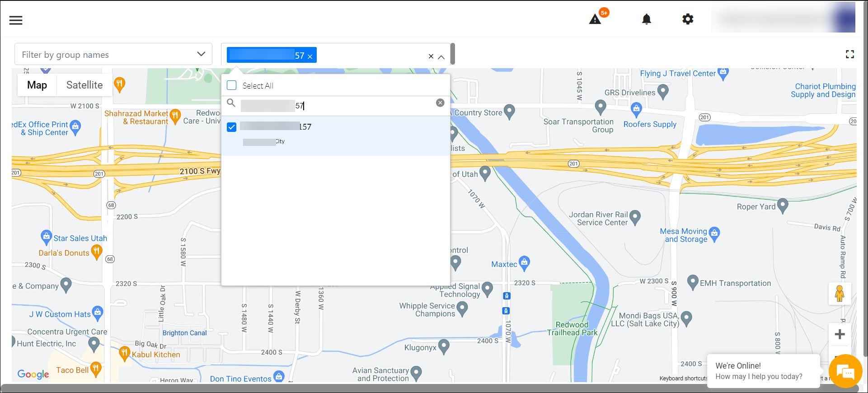The width and height of the screenshot is (868, 393).
Task: Open the live chat bubble
Action: (x=845, y=371)
